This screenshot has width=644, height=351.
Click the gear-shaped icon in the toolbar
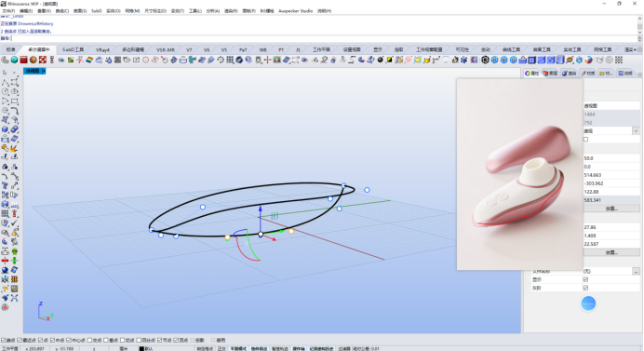point(221,60)
